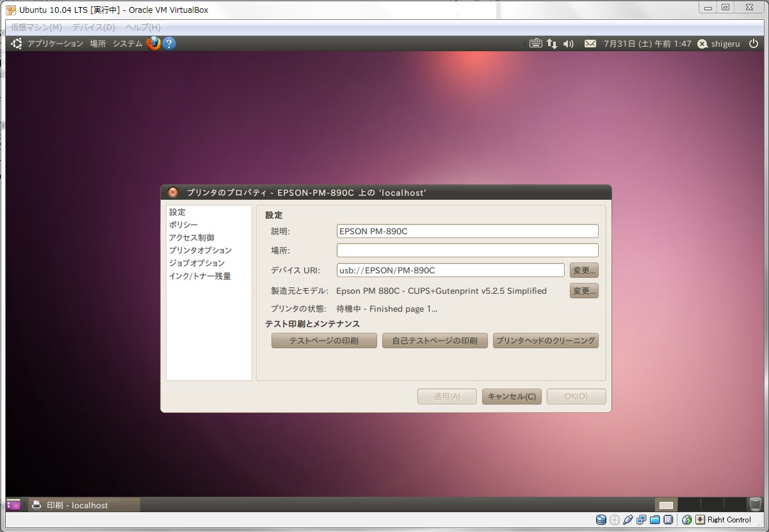Click プリンタヘッドのクリーニング button
This screenshot has width=769, height=532.
pos(546,341)
